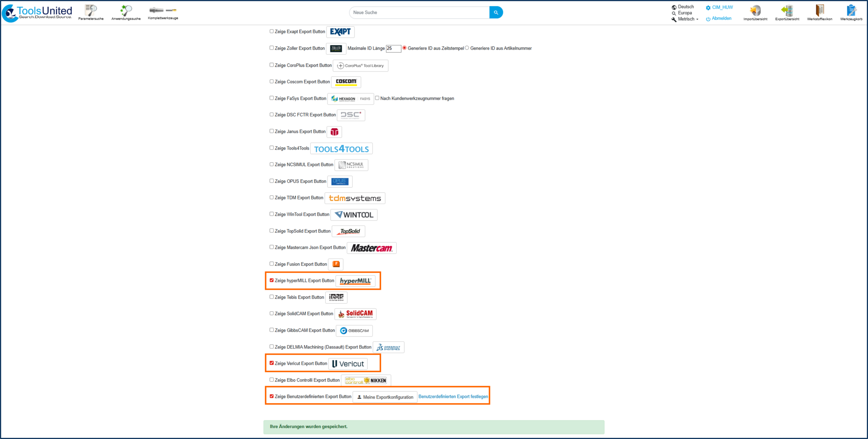The height and width of the screenshot is (439, 868).
Task: Tick Zeige CoroPlus Export Button checkbox
Action: pos(272,65)
